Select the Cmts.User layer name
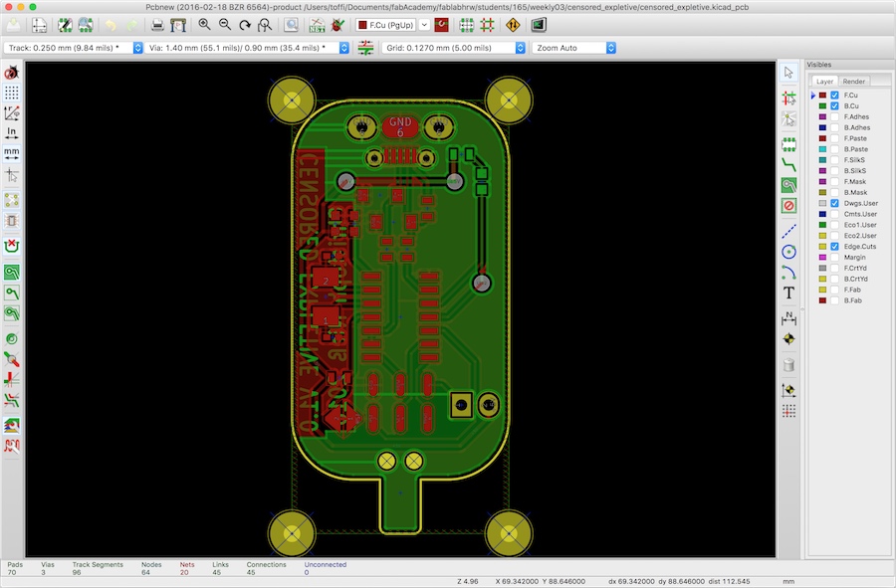This screenshot has height=588, width=896. (860, 214)
